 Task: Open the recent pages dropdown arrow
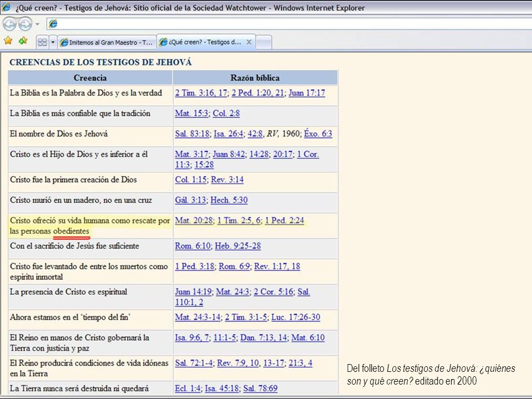(37, 24)
